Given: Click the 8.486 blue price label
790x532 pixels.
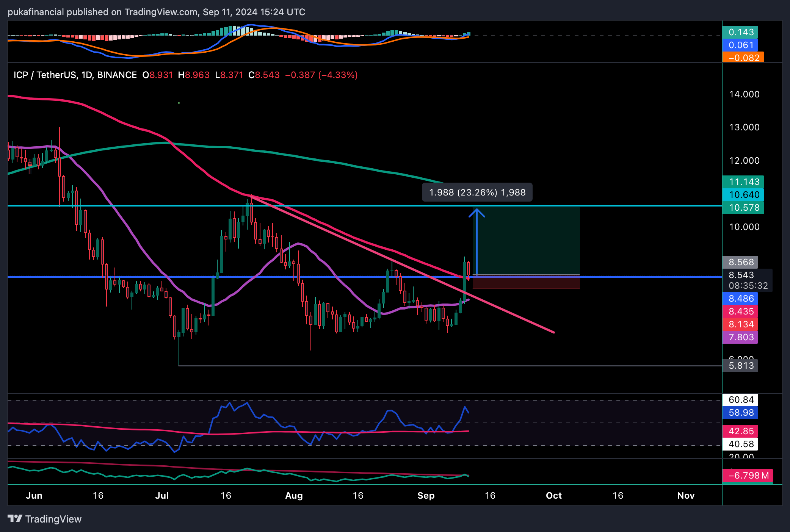Looking at the screenshot, I should 740,299.
